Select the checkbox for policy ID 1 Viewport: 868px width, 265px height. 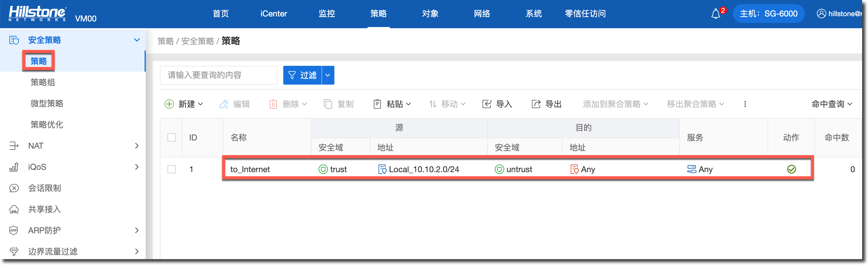[172, 170]
